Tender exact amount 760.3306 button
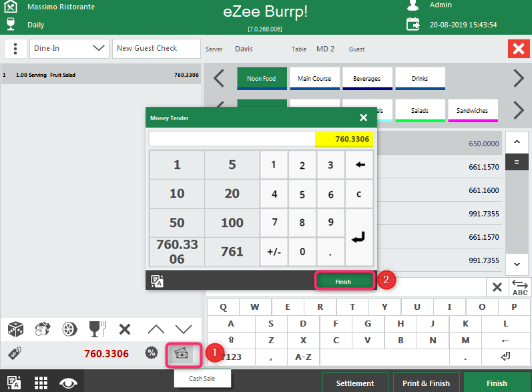The image size is (532, 392). (x=177, y=252)
